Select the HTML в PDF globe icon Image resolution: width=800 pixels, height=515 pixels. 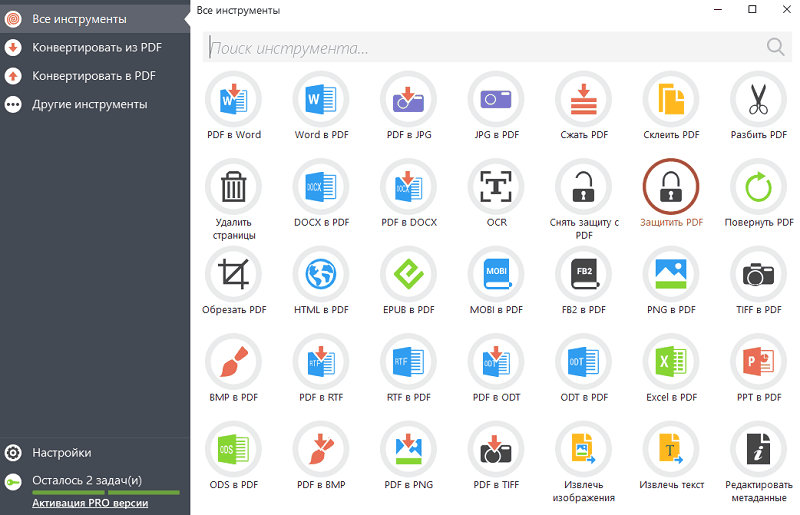[321, 274]
